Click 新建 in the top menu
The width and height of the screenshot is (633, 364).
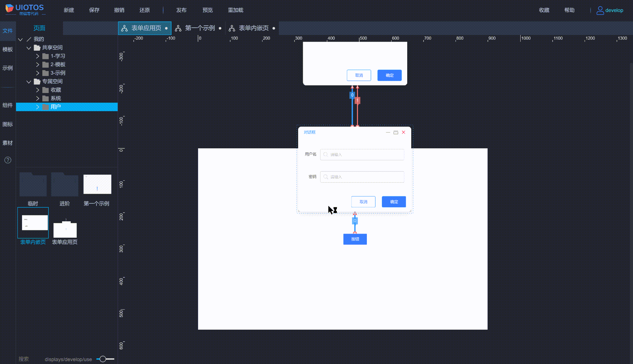coord(69,10)
